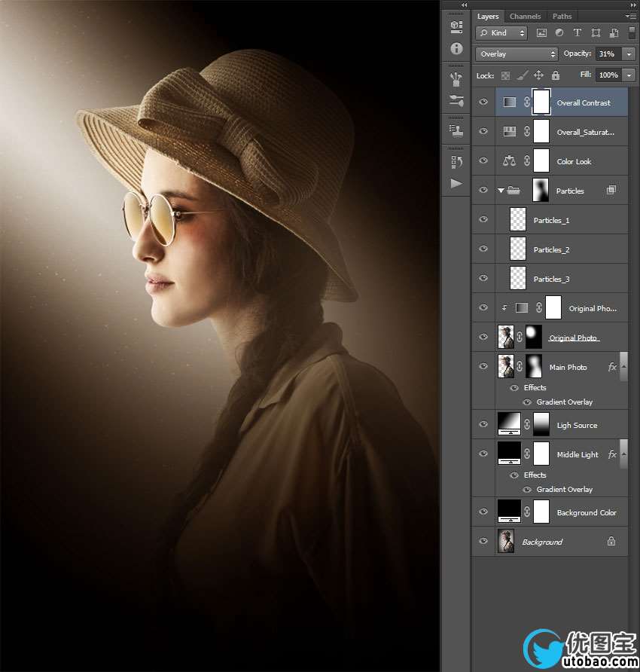Click the Opacity 31% value field
The width and height of the screenshot is (640, 672).
click(x=608, y=54)
